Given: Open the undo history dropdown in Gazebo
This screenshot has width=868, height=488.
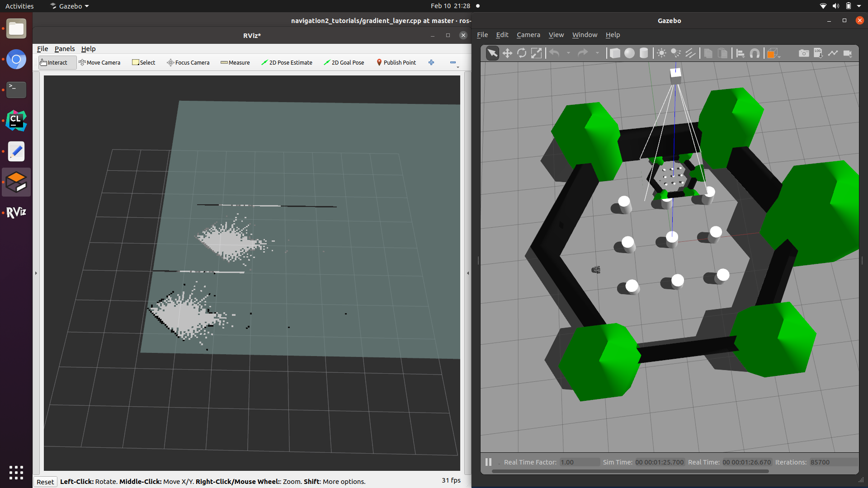Looking at the screenshot, I should point(568,53).
